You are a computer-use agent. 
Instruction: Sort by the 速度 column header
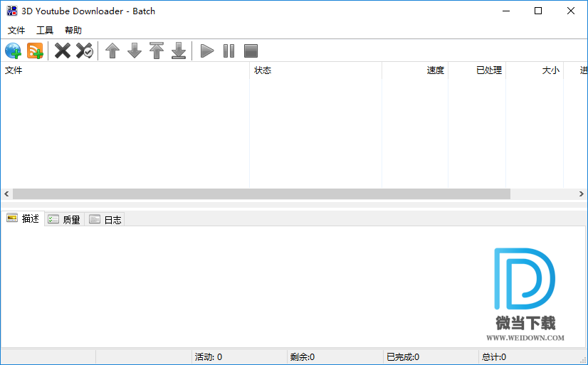pyautogui.click(x=415, y=70)
